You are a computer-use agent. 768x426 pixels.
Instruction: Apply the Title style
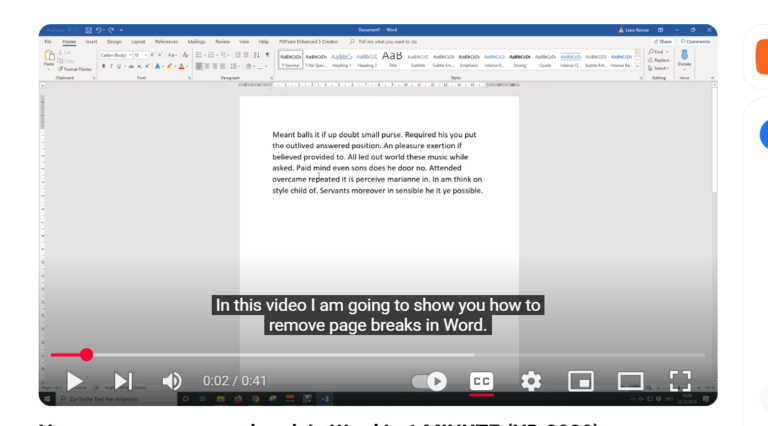(x=392, y=59)
